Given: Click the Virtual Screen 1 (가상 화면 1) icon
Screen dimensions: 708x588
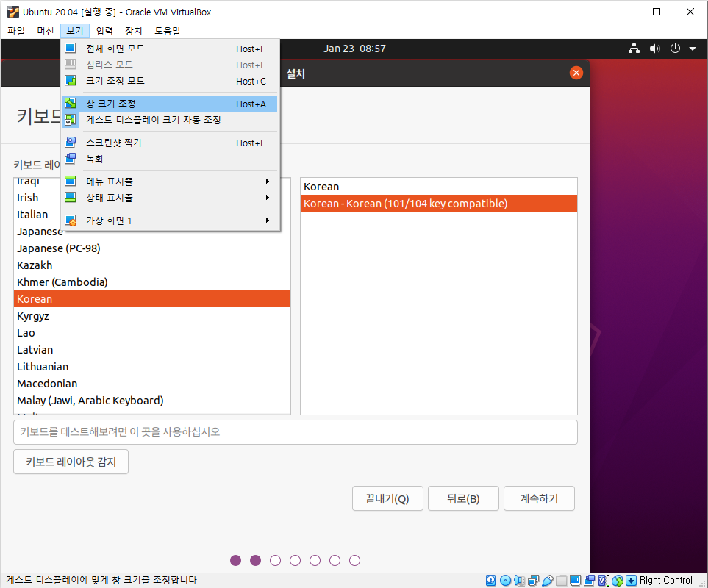Looking at the screenshot, I should (x=71, y=220).
